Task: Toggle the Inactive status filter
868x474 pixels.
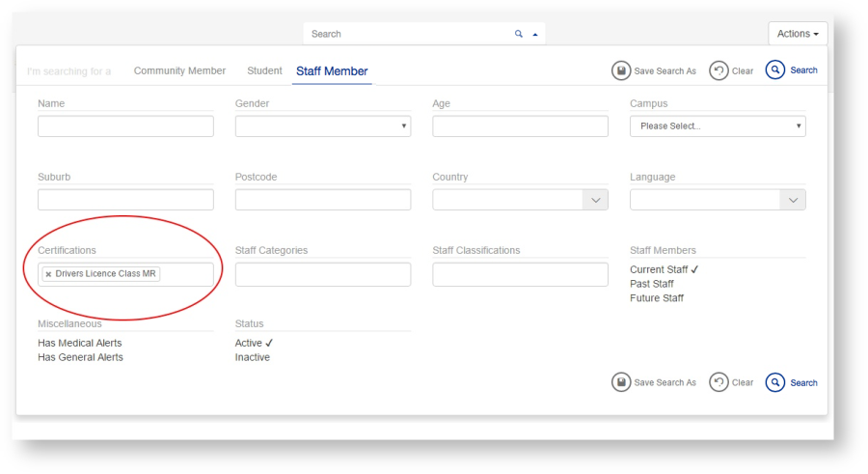Action: [253, 357]
